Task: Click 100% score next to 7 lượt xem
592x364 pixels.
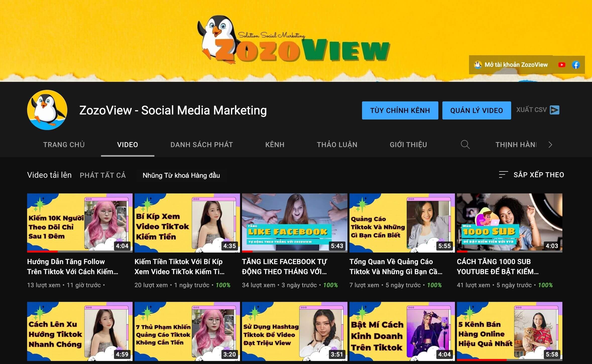Action: (x=434, y=285)
